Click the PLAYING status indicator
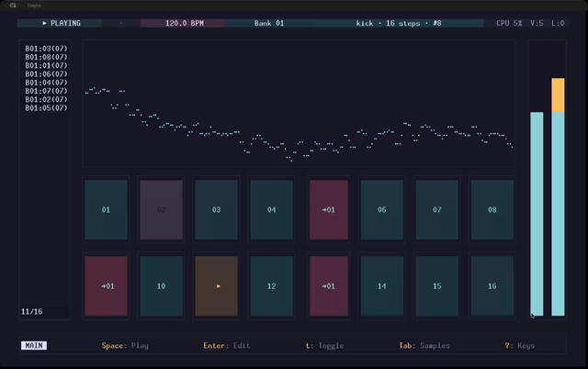The width and height of the screenshot is (588, 369). coord(60,23)
